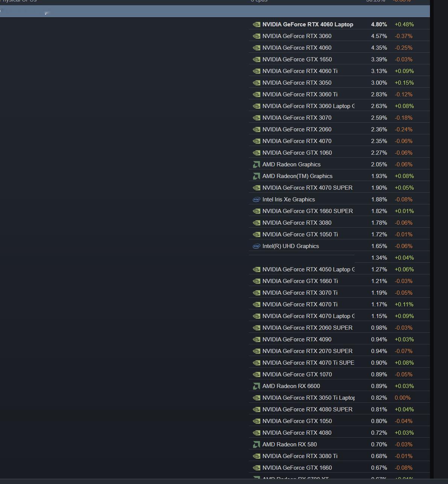This screenshot has height=484, width=448.
Task: Click the NVIDIA icon beside RTX 2060 at 2.36%
Action: pyautogui.click(x=257, y=129)
